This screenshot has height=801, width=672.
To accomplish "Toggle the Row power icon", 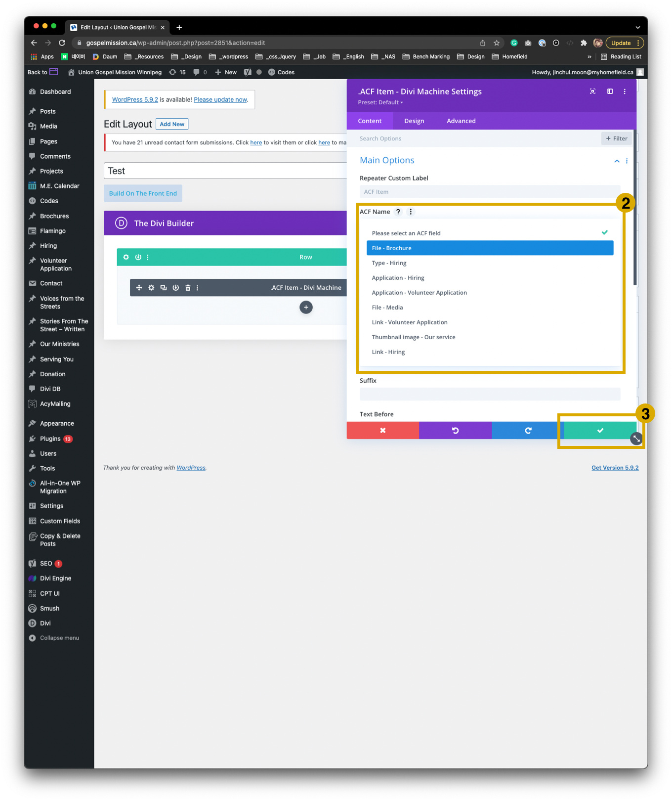I will click(x=138, y=257).
